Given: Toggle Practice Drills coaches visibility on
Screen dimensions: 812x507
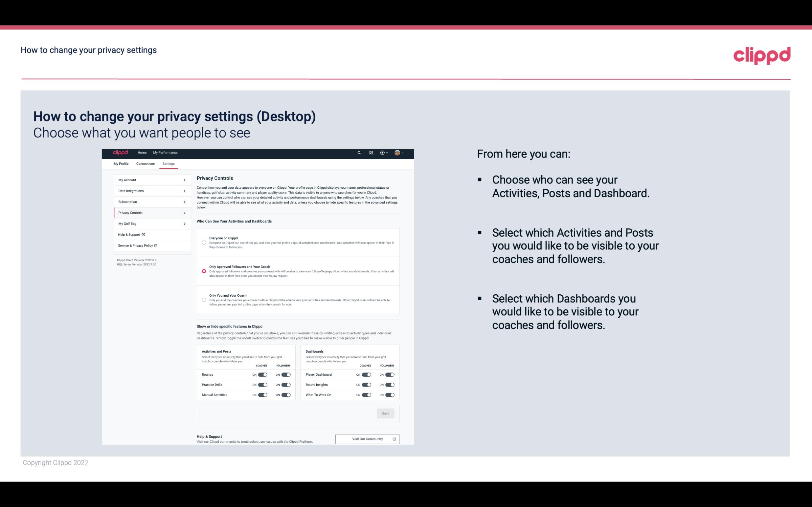Looking at the screenshot, I should click(262, 385).
